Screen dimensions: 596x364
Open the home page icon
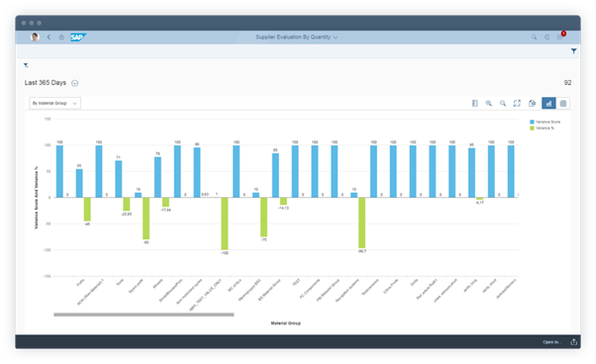61,37
